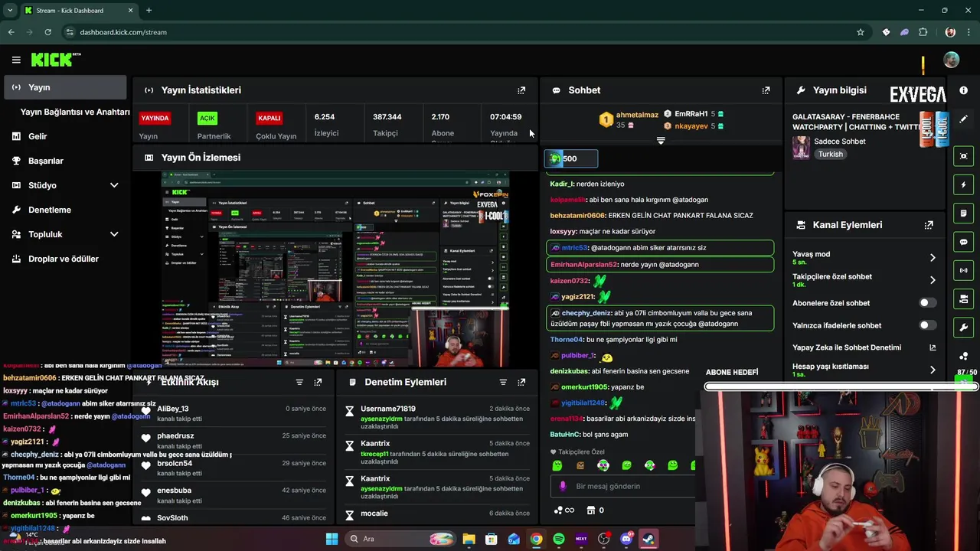Toggle Yalnızca ifadelerle sohbet switch
This screenshot has height=551, width=980.
927,325
